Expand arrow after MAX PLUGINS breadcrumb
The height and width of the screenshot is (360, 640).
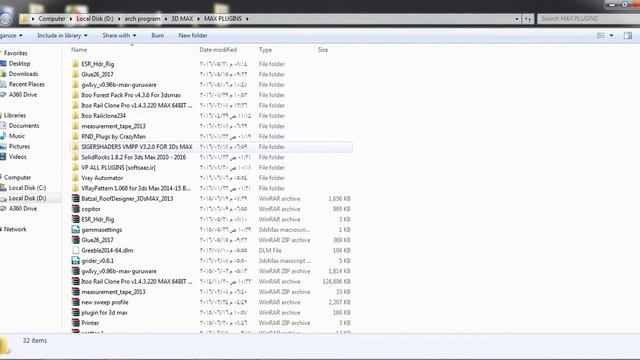point(247,19)
